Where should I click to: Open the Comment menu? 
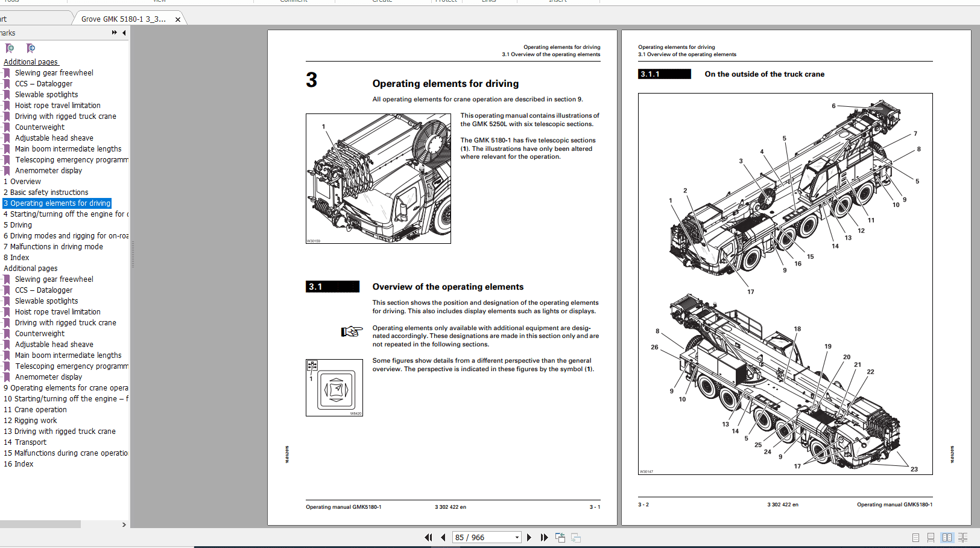click(x=293, y=2)
